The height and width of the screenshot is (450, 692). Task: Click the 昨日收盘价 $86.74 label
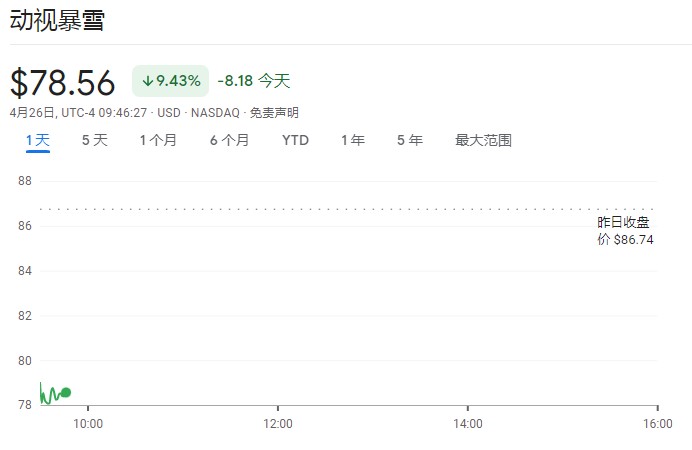pos(625,231)
